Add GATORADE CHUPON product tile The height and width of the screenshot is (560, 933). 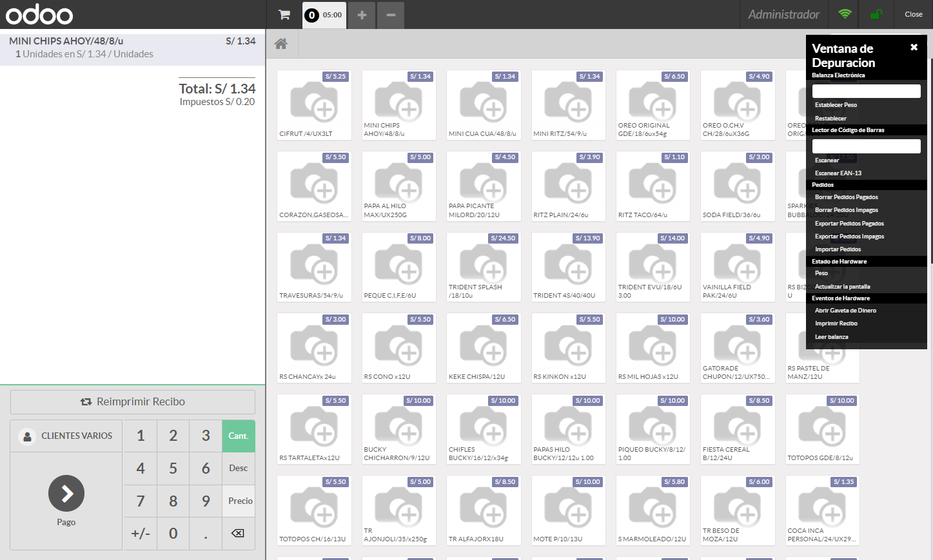coord(738,348)
